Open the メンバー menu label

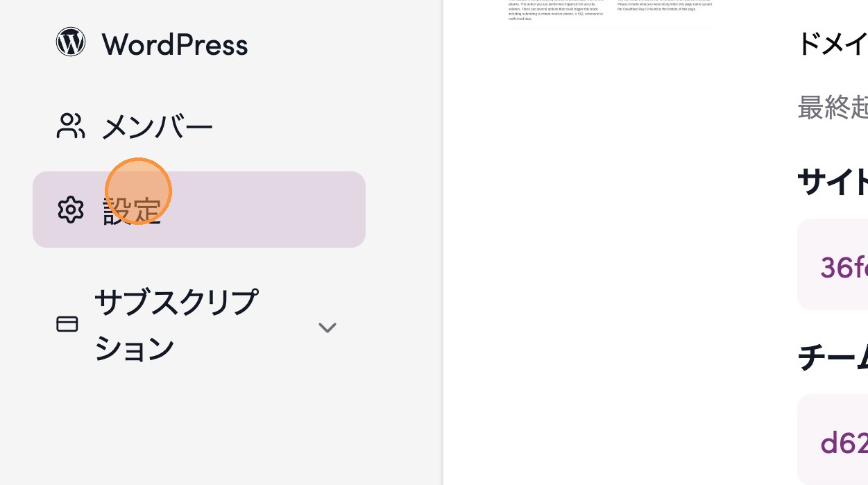point(157,128)
